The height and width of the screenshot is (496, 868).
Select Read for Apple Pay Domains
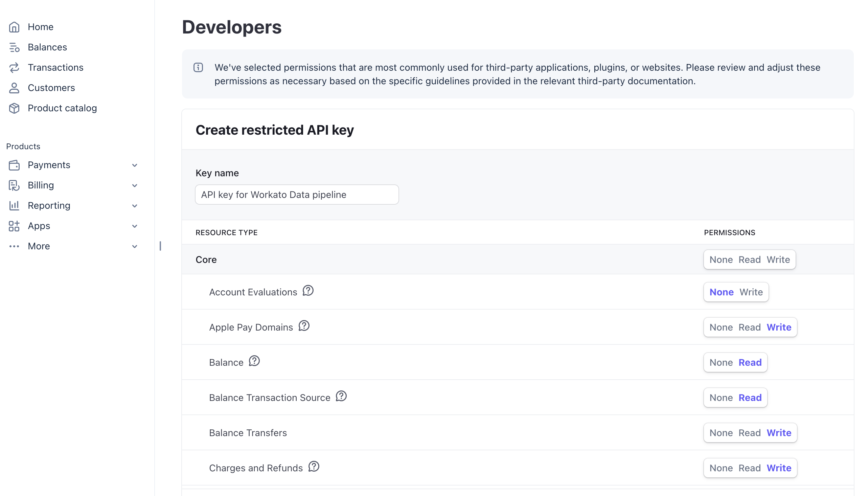(749, 327)
